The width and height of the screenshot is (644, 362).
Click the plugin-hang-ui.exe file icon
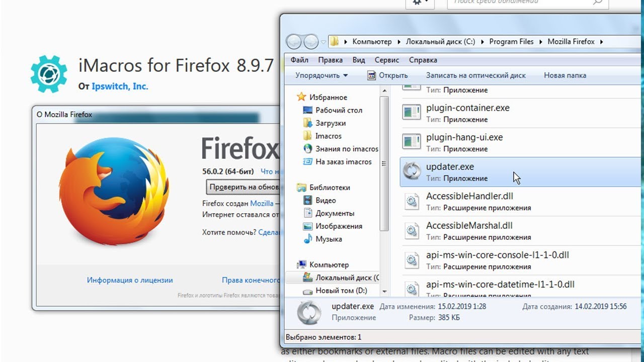coord(412,142)
